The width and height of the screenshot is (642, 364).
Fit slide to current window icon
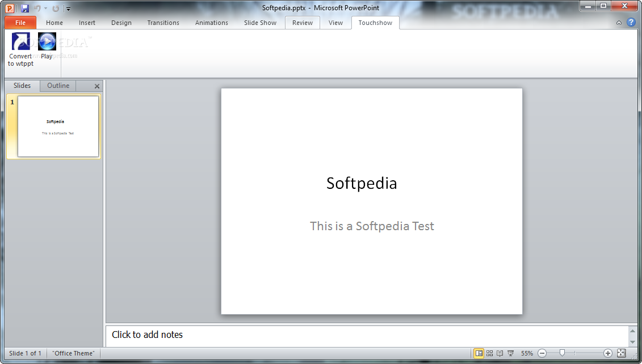pyautogui.click(x=621, y=353)
